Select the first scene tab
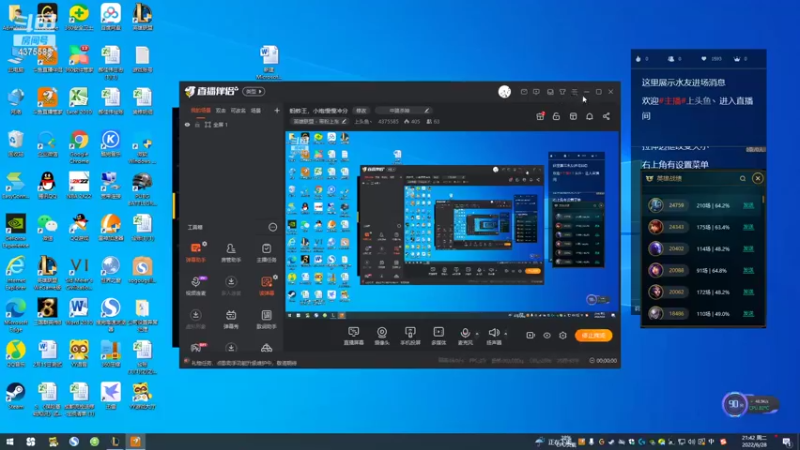This screenshot has height=450, width=800. pos(201,110)
